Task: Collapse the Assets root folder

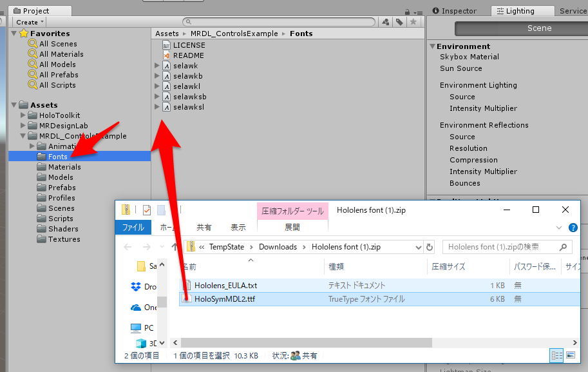Action: (14, 105)
